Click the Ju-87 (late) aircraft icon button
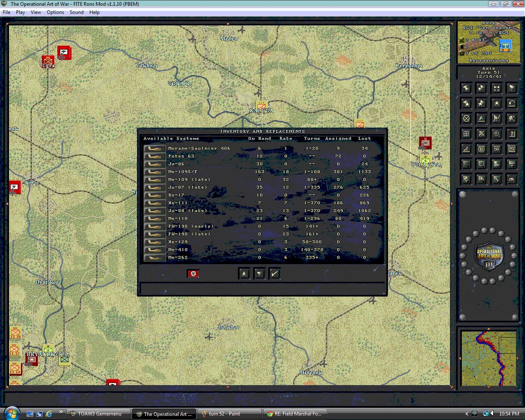Screen dimensions: 525x420 pyautogui.click(x=155, y=187)
